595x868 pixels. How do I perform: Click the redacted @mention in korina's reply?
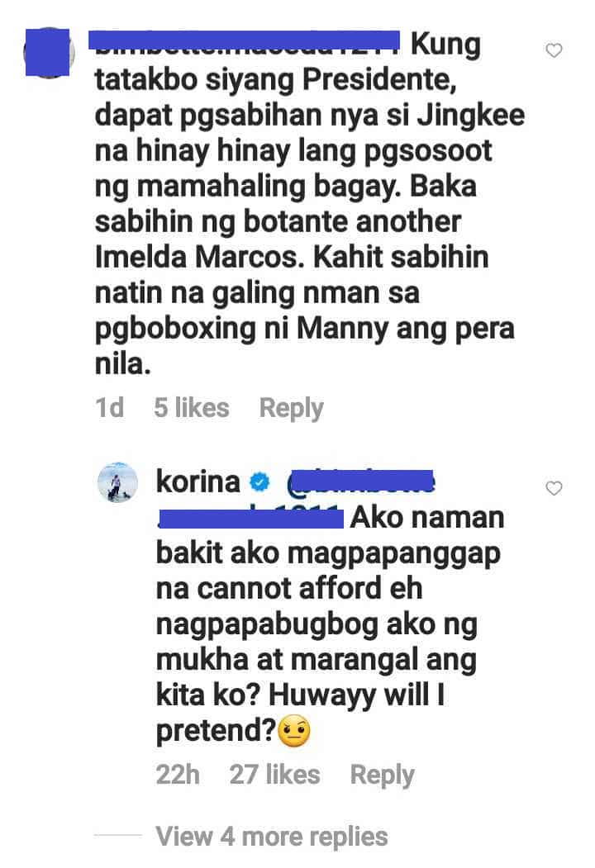click(360, 481)
